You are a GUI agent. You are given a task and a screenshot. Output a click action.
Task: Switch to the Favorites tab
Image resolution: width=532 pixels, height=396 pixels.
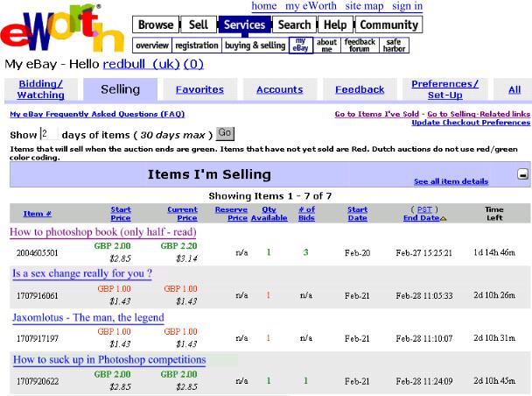click(x=199, y=89)
